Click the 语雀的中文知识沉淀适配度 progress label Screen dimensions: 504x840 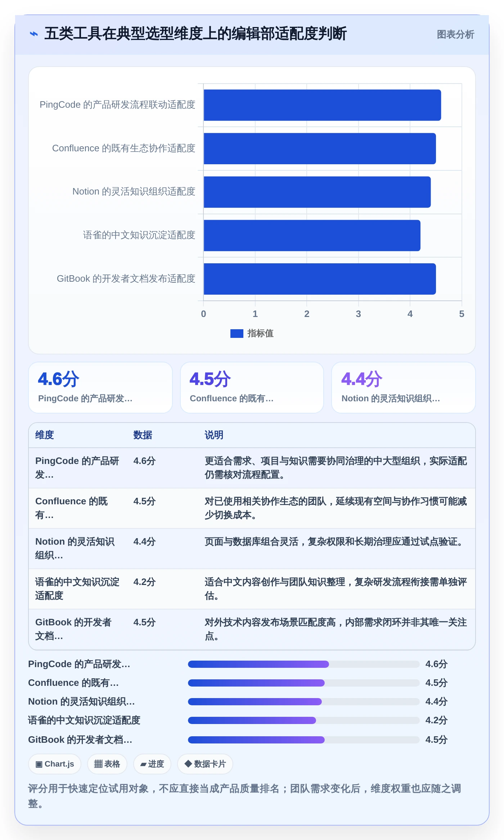[84, 720]
